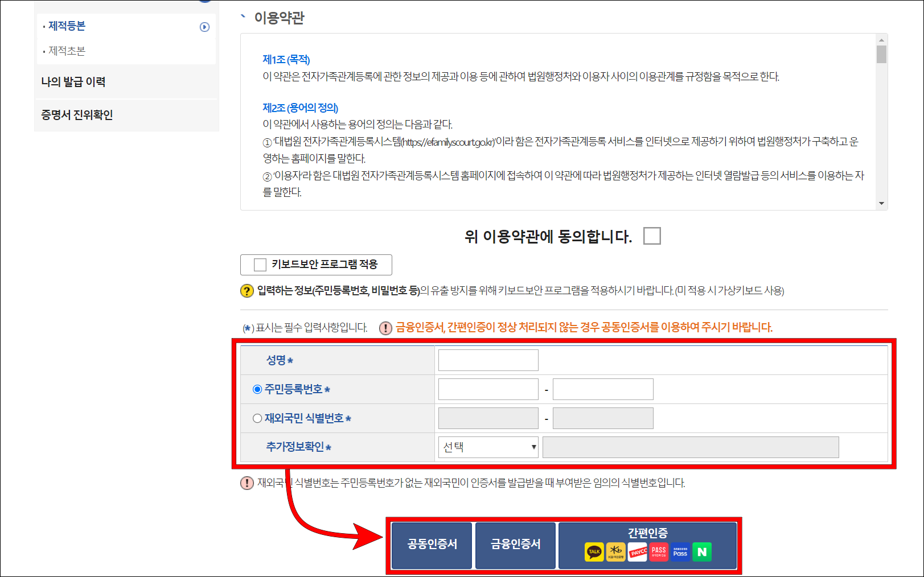Enable the 키보드보안 프로그램 적용 checkbox
Viewport: 924px width, 577px height.
[x=260, y=265]
